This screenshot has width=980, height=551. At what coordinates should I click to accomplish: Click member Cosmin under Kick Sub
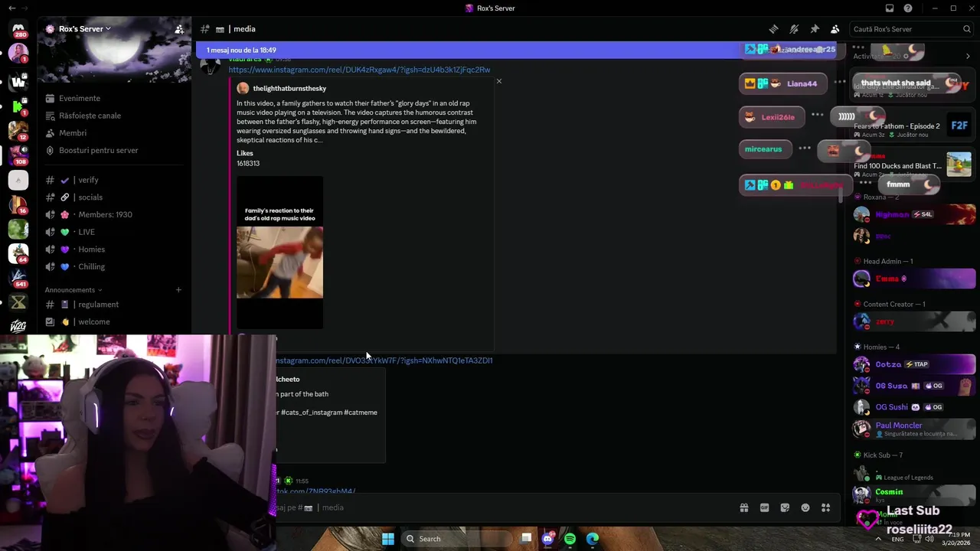pos(913,495)
